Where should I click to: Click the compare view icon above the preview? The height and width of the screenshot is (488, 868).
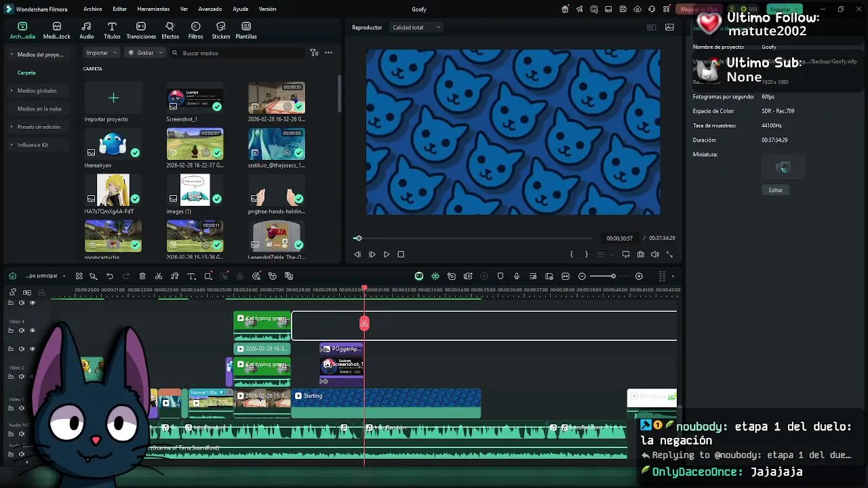[x=652, y=27]
